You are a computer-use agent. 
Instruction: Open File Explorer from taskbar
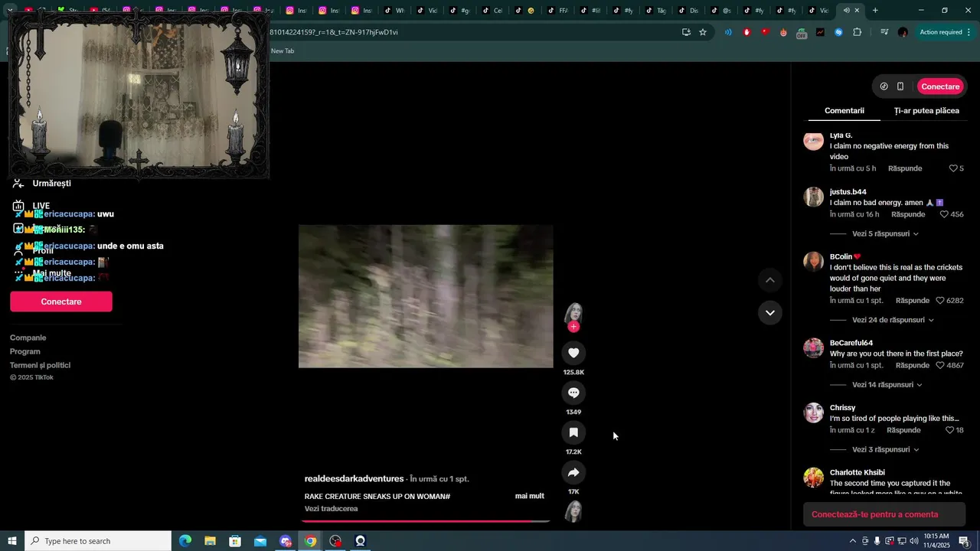210,541
